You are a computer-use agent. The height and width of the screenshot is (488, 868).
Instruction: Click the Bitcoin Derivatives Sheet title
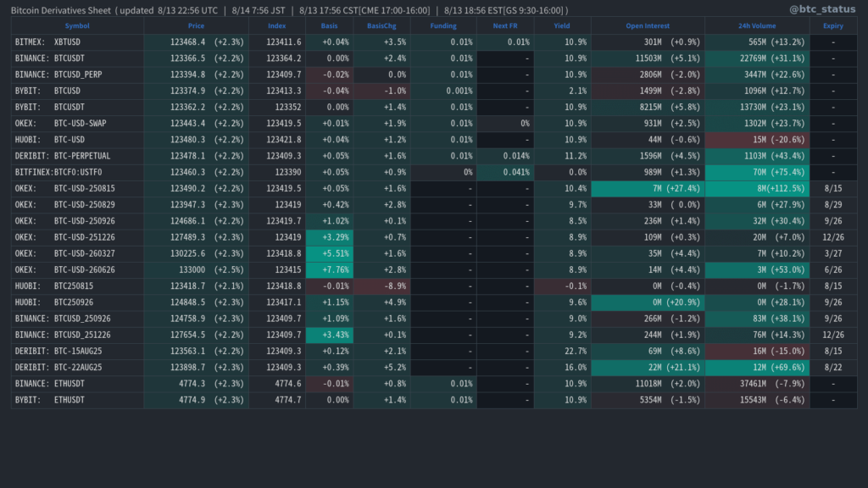click(x=61, y=10)
